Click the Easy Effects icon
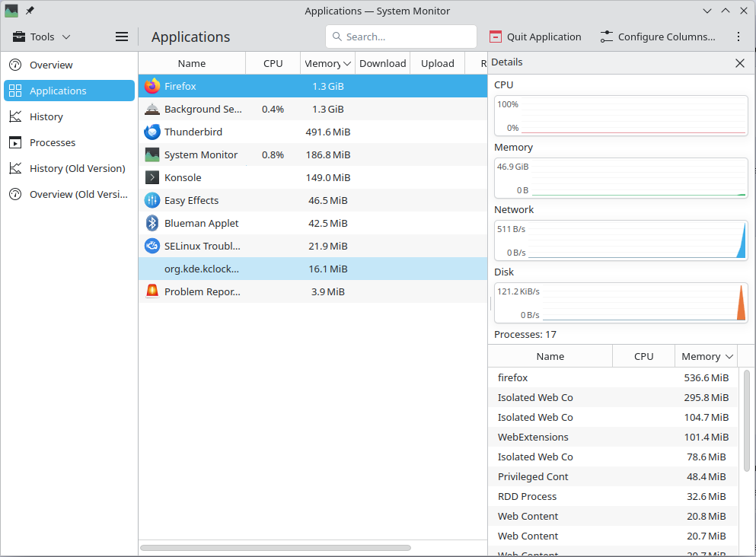The width and height of the screenshot is (756, 557). click(x=152, y=200)
